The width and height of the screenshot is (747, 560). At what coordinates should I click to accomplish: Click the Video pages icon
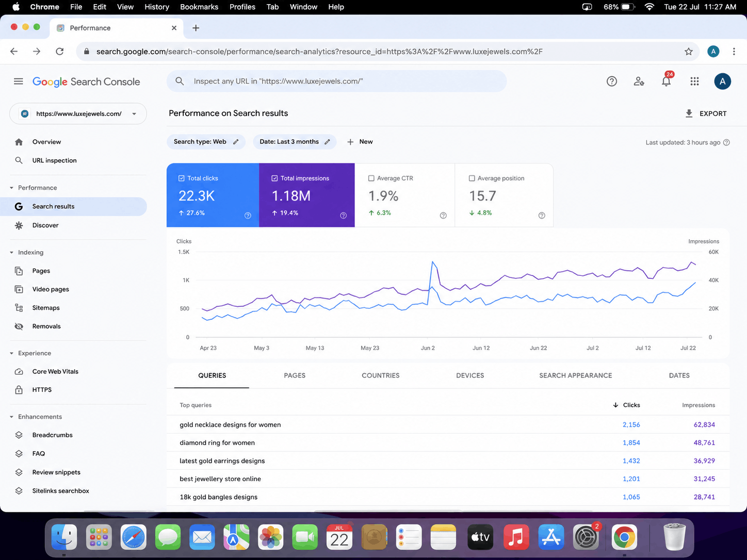click(x=19, y=289)
